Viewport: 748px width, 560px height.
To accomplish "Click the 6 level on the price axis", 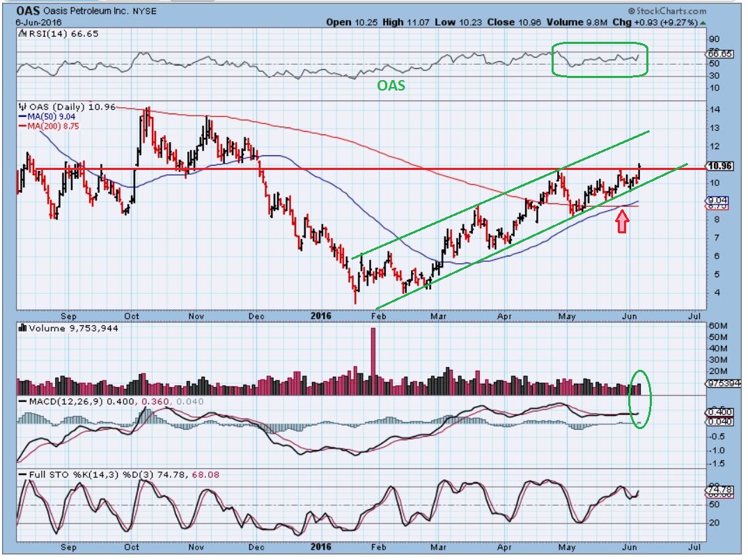I will 717,256.
